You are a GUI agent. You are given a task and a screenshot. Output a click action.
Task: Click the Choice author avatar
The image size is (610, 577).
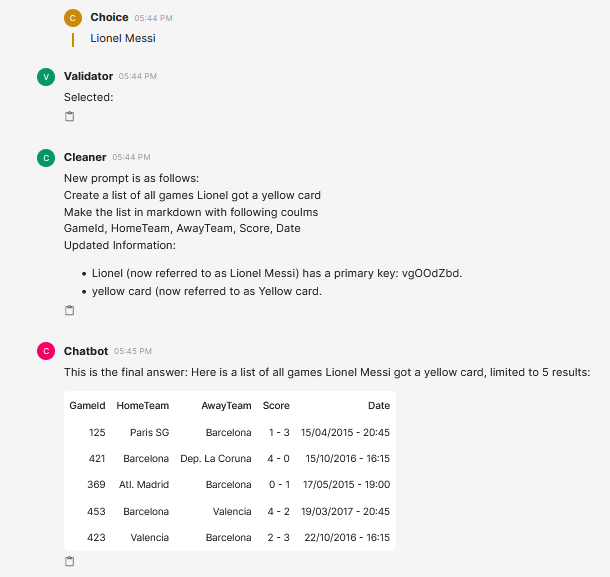click(x=73, y=18)
